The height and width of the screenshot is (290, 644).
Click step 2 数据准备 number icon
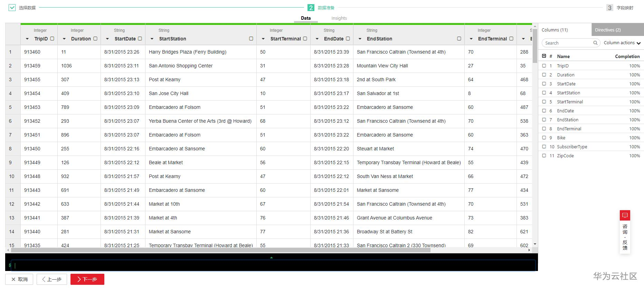(311, 8)
